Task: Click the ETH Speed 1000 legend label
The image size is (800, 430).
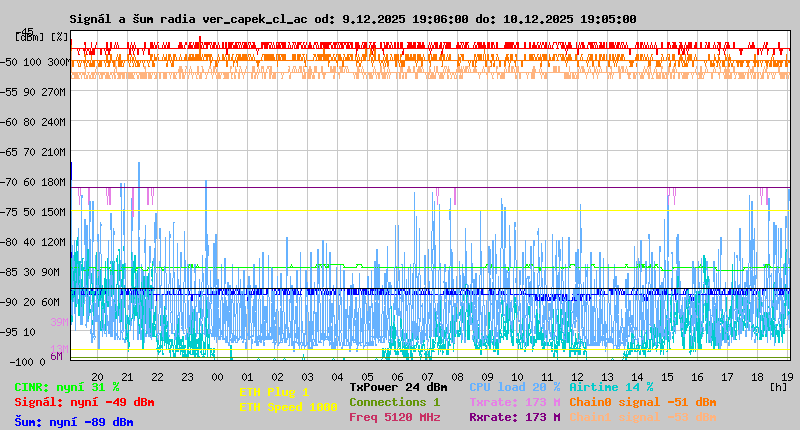Action: 288,407
